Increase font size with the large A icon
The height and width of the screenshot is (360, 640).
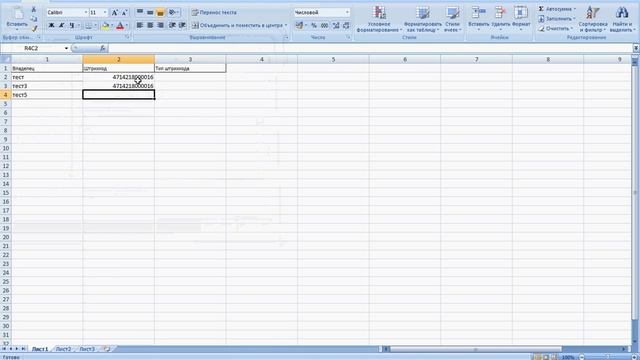click(x=115, y=13)
